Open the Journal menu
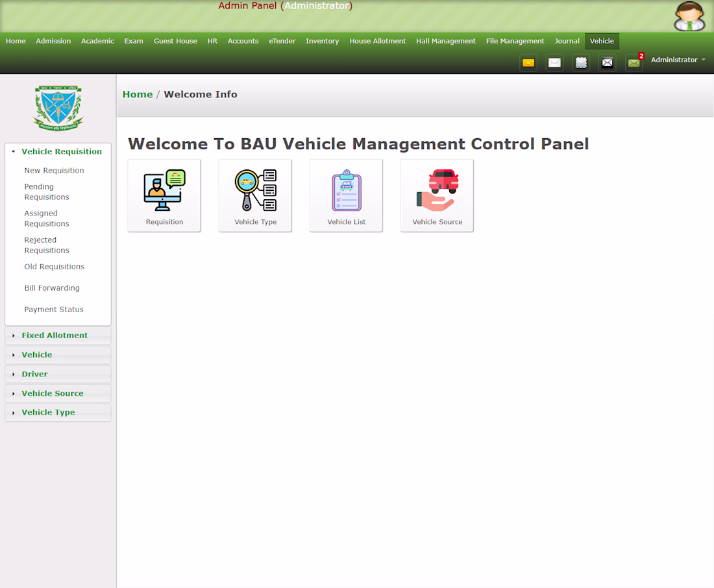This screenshot has height=588, width=714. tap(567, 41)
